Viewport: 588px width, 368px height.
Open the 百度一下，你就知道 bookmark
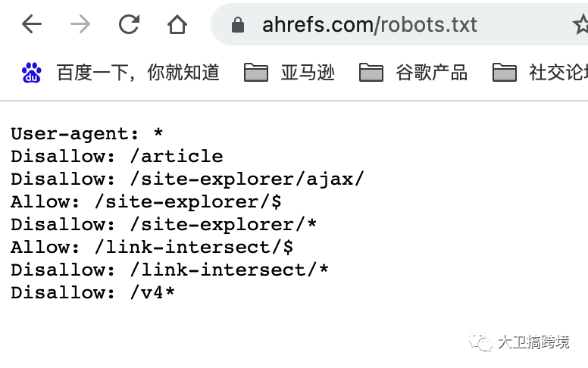(120, 72)
